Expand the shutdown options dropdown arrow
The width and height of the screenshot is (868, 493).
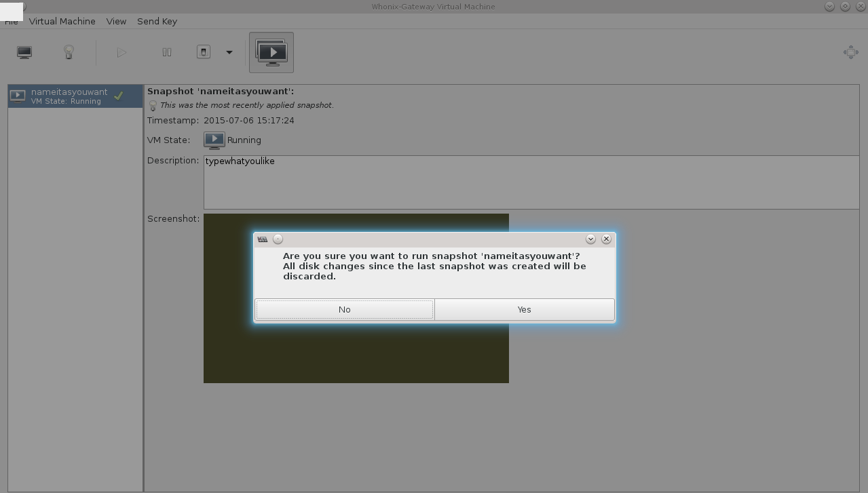click(229, 52)
